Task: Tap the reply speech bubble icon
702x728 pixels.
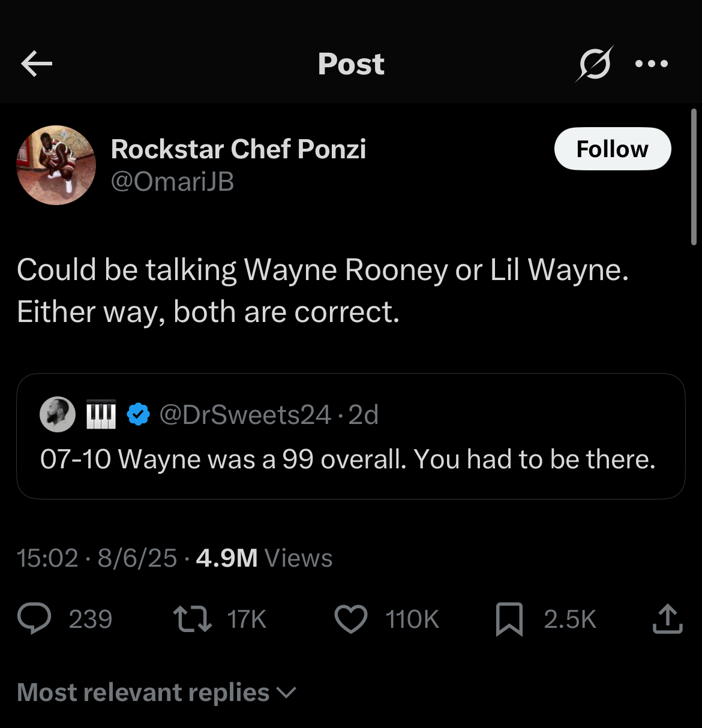Action: pos(35,619)
